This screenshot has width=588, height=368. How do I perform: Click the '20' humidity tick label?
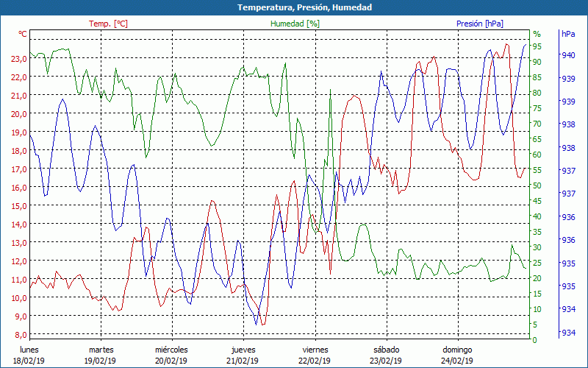click(537, 278)
